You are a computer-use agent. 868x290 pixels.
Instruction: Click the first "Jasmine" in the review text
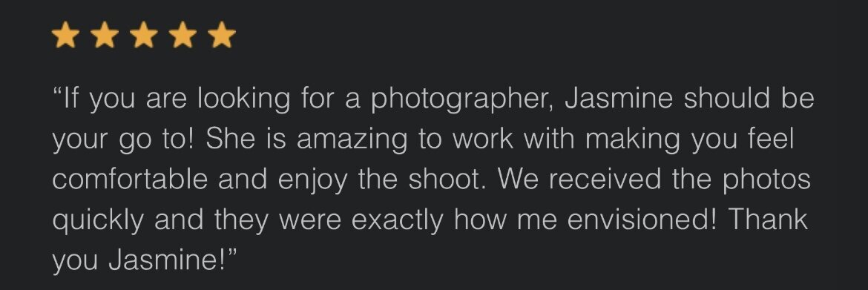point(620,98)
